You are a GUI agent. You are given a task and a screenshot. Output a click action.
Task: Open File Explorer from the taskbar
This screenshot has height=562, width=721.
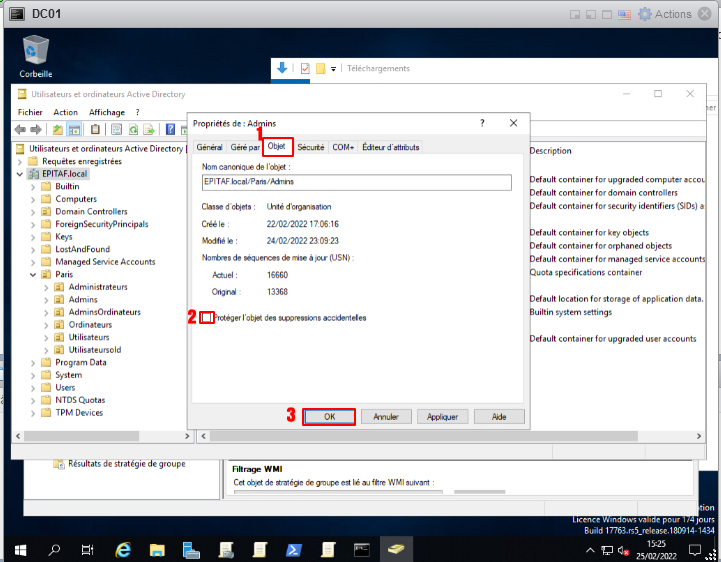(157, 549)
